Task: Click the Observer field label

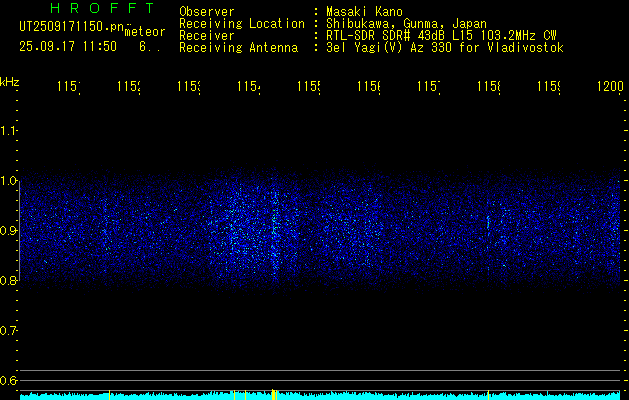Action: pos(207,11)
